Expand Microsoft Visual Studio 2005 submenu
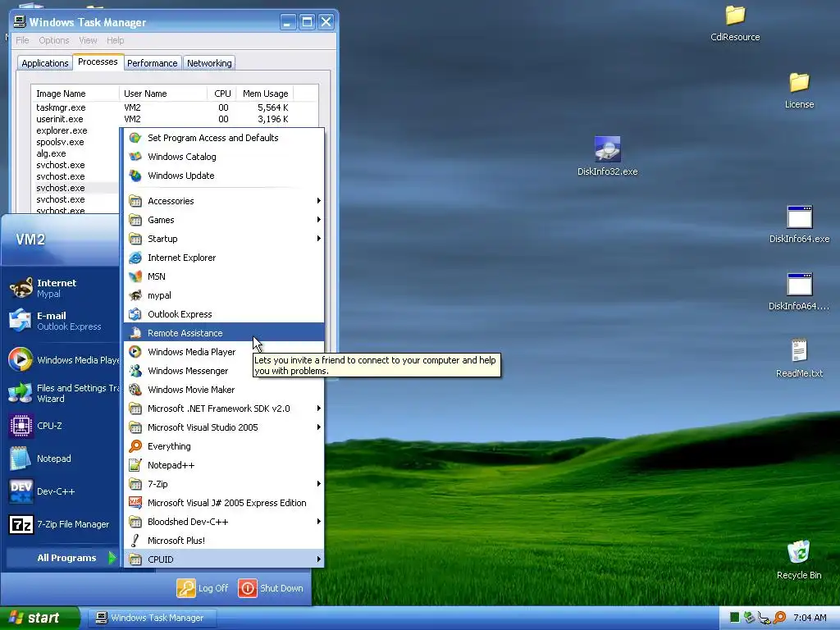The image size is (840, 630). click(x=224, y=427)
